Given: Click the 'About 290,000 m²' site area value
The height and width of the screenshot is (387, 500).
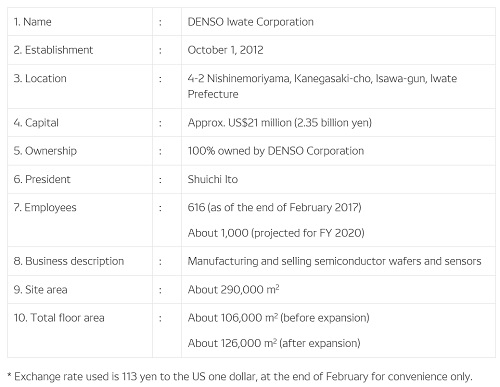Looking at the screenshot, I should (233, 289).
